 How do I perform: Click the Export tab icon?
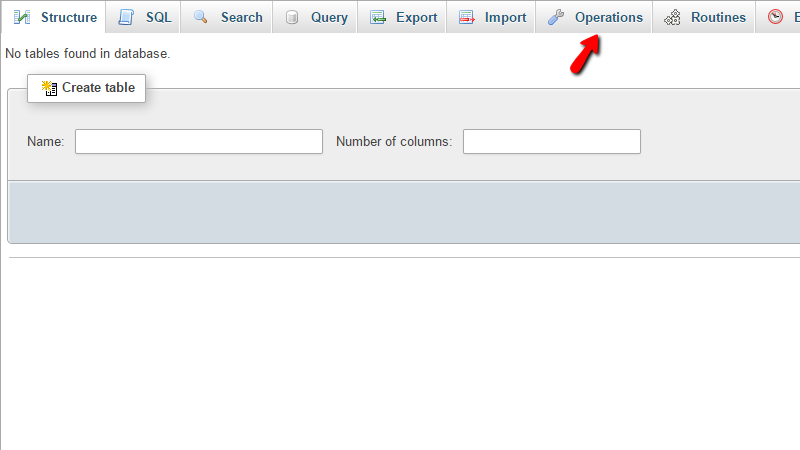[378, 17]
